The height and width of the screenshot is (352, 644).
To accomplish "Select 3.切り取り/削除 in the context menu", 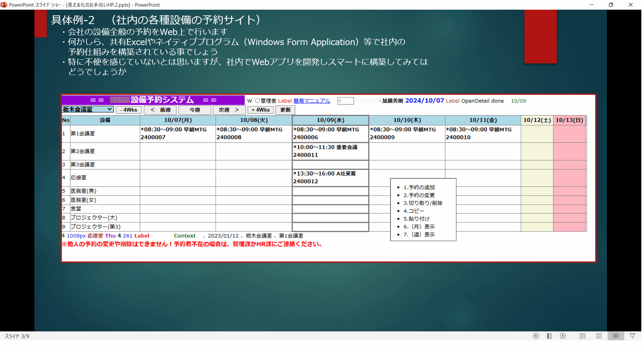I will (x=423, y=203).
